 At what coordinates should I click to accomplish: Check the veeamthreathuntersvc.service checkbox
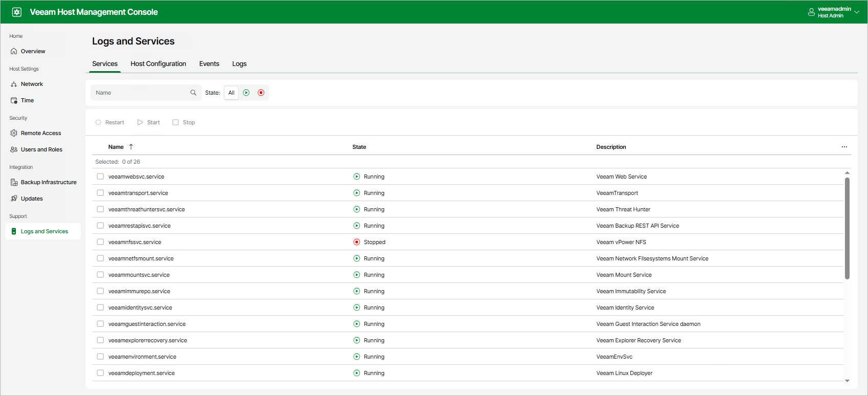(x=100, y=209)
